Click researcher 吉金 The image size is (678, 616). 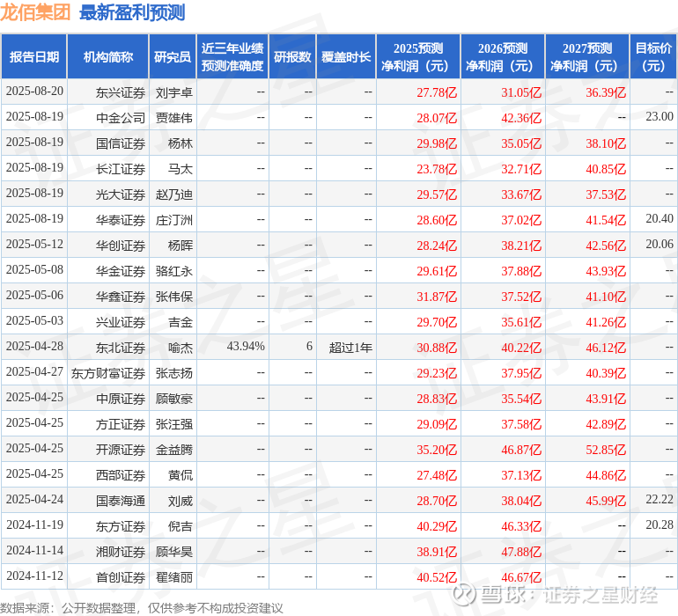click(181, 322)
